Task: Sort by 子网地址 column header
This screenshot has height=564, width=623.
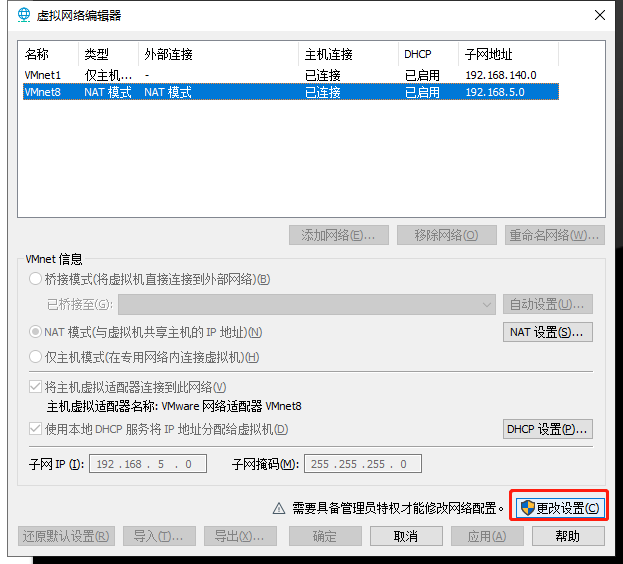Action: tap(509, 54)
